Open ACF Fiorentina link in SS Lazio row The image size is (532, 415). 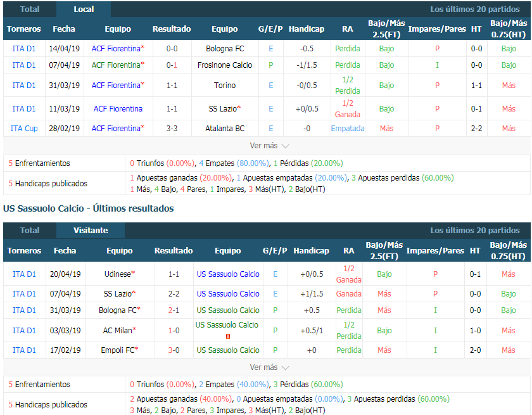[118, 108]
